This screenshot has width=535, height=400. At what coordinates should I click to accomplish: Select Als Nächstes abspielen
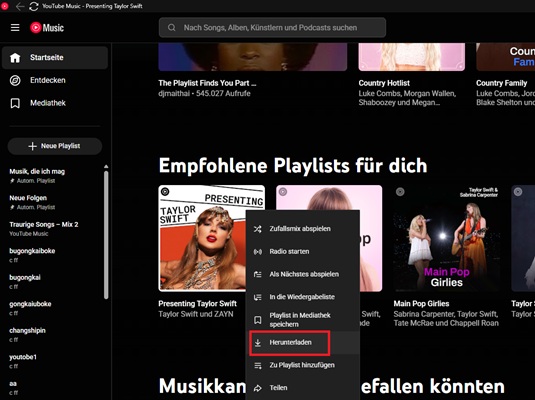(x=303, y=274)
